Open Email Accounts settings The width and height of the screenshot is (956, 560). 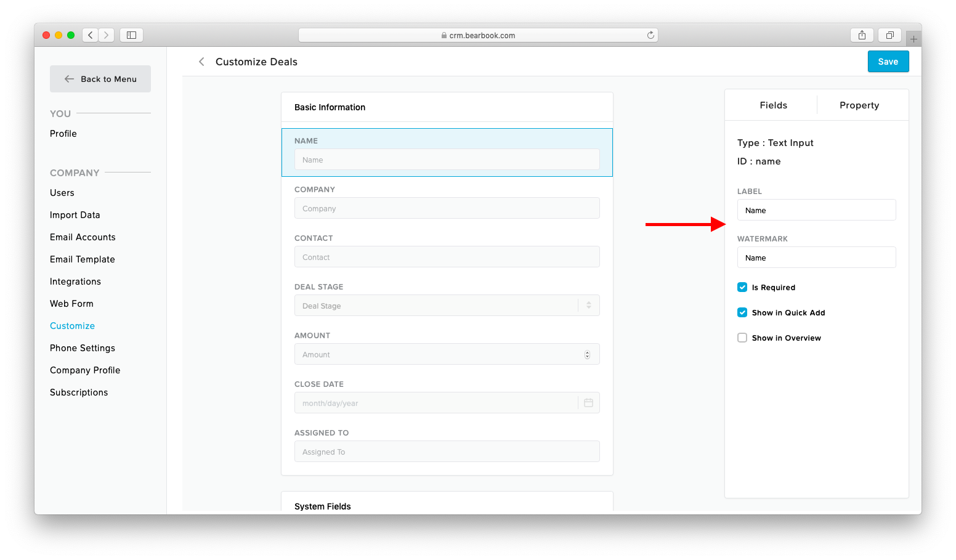pyautogui.click(x=83, y=237)
